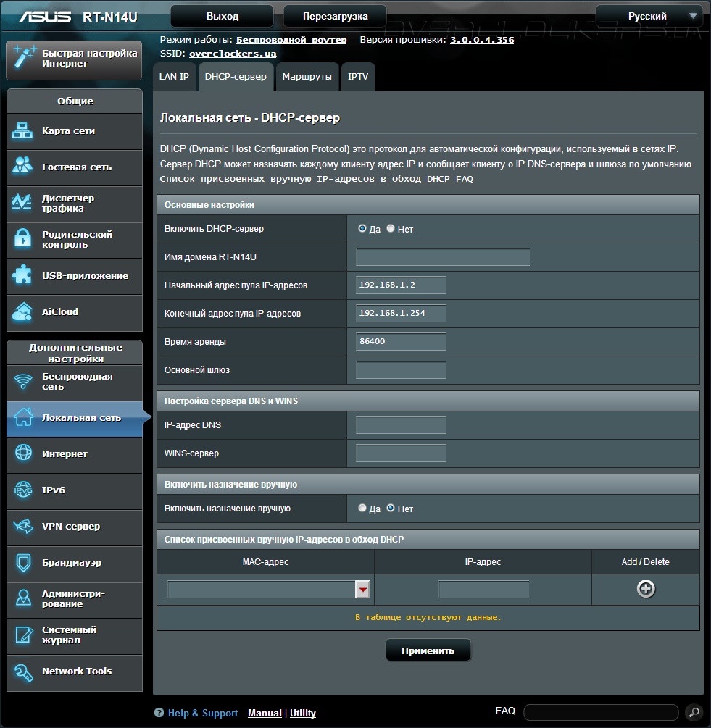
Task: Click the IP-адрес field in table
Action: (x=484, y=590)
